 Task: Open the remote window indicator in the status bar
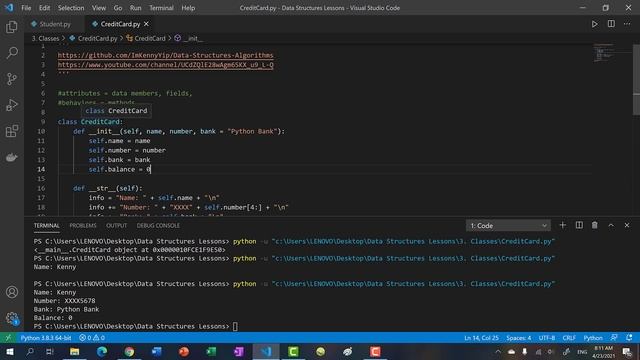[8, 338]
